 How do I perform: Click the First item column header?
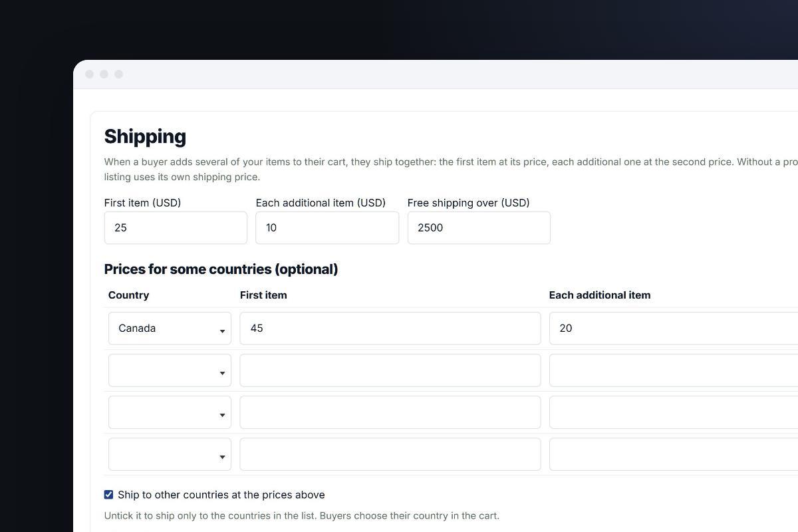pos(263,295)
